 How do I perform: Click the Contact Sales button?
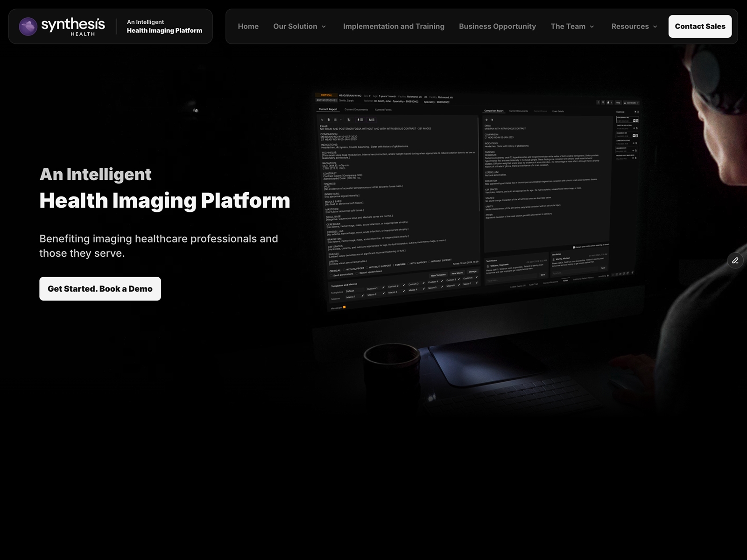point(700,27)
